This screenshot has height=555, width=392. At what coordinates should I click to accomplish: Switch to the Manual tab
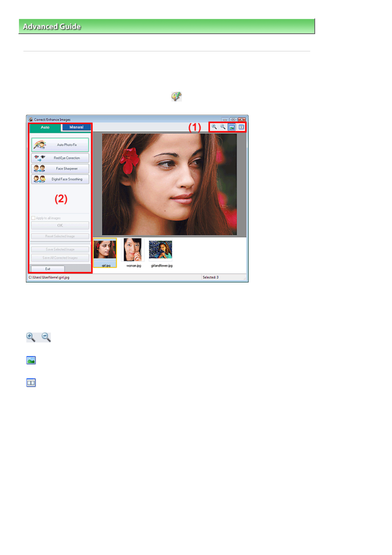coord(76,127)
